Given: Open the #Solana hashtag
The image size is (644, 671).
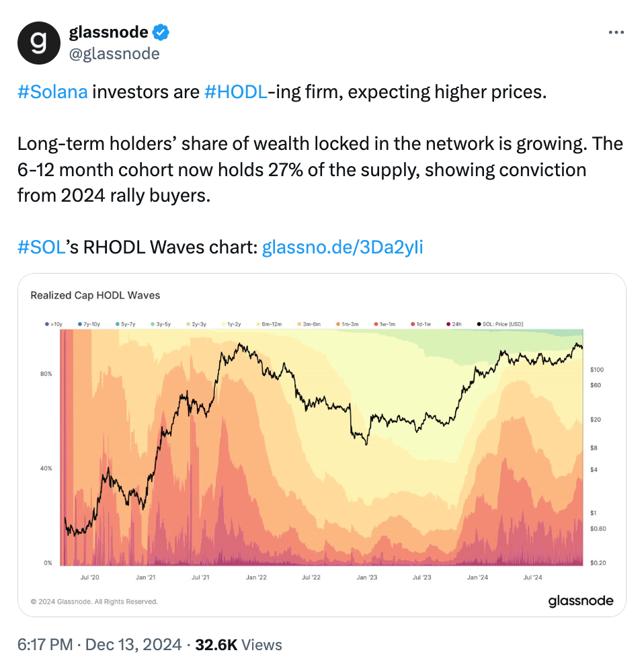Looking at the screenshot, I should point(50,91).
